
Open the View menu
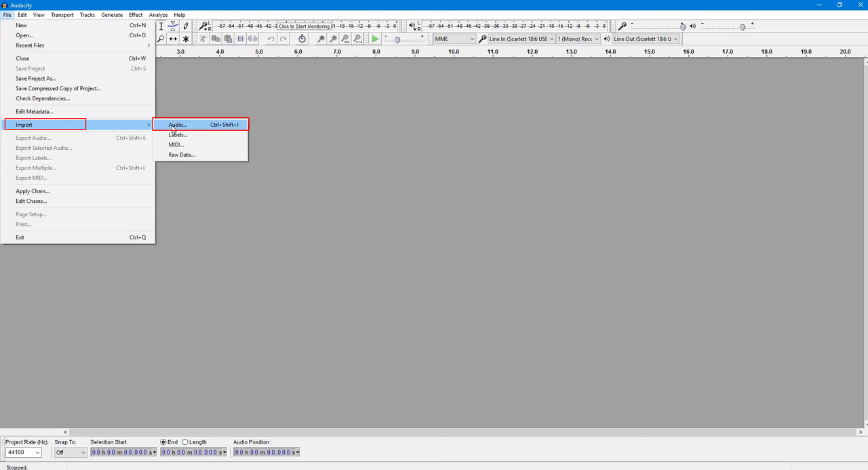pos(39,15)
